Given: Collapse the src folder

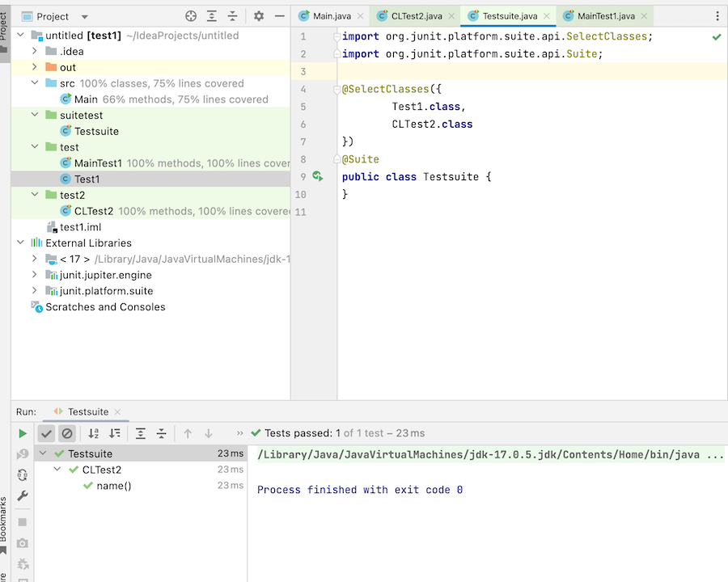Looking at the screenshot, I should coord(34,83).
